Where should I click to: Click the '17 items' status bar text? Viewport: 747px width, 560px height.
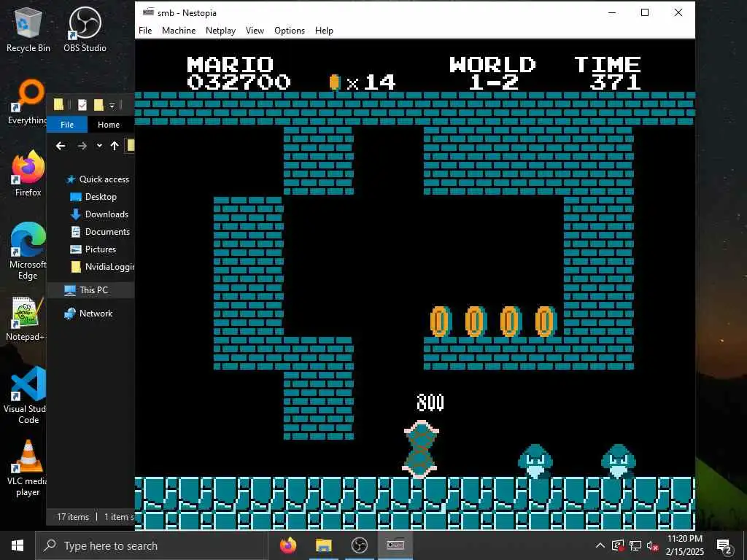pyautogui.click(x=73, y=517)
